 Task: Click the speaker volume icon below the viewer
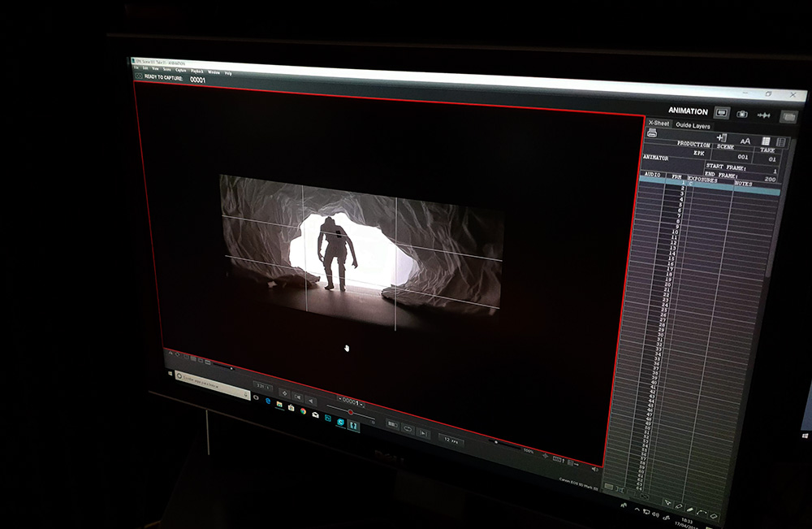(x=594, y=469)
